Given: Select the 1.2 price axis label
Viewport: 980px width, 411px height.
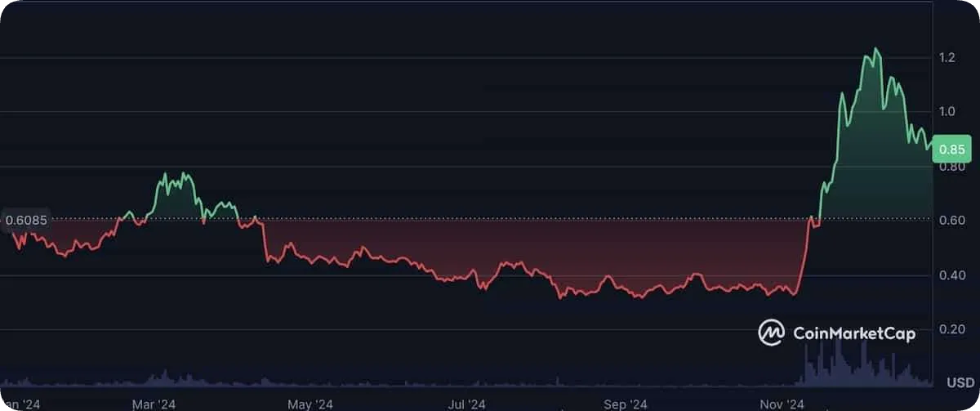Looking at the screenshot, I should (x=947, y=58).
